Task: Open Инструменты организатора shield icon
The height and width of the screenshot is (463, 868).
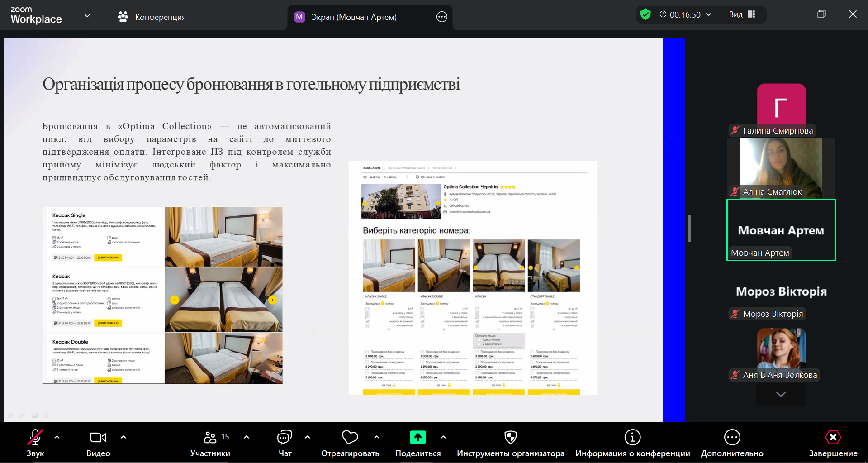Action: click(x=510, y=438)
